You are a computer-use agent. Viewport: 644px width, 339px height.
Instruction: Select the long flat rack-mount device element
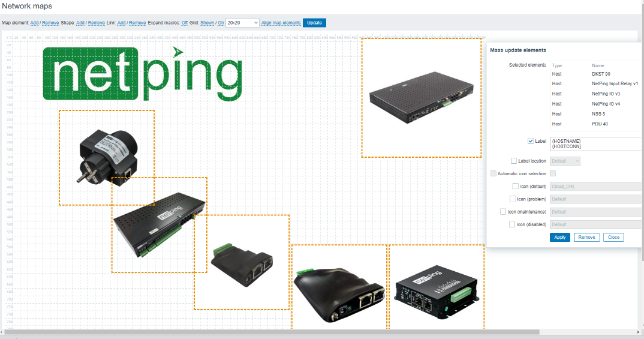point(422,98)
